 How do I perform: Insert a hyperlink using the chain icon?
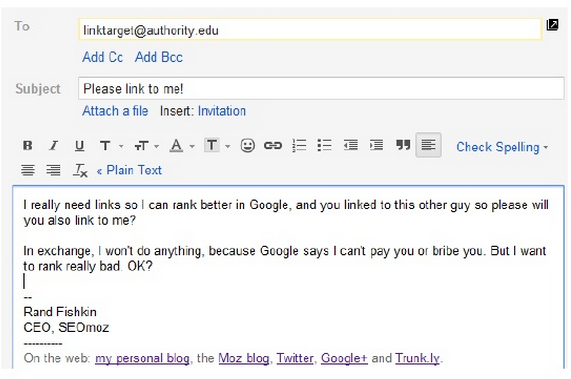click(x=273, y=146)
